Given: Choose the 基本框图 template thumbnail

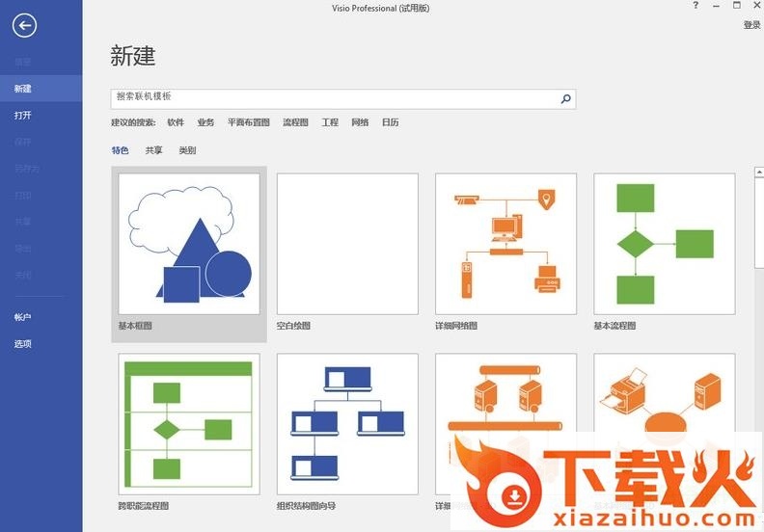Looking at the screenshot, I should pyautogui.click(x=189, y=244).
